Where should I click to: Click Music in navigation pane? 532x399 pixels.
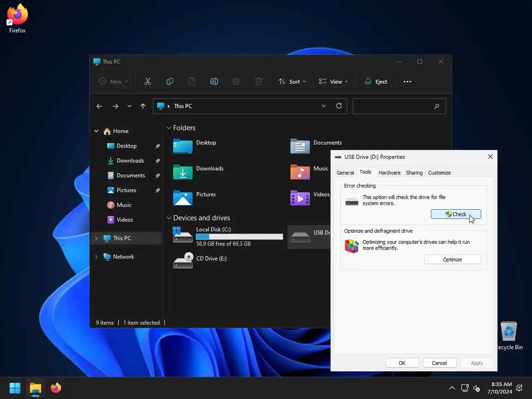(124, 205)
